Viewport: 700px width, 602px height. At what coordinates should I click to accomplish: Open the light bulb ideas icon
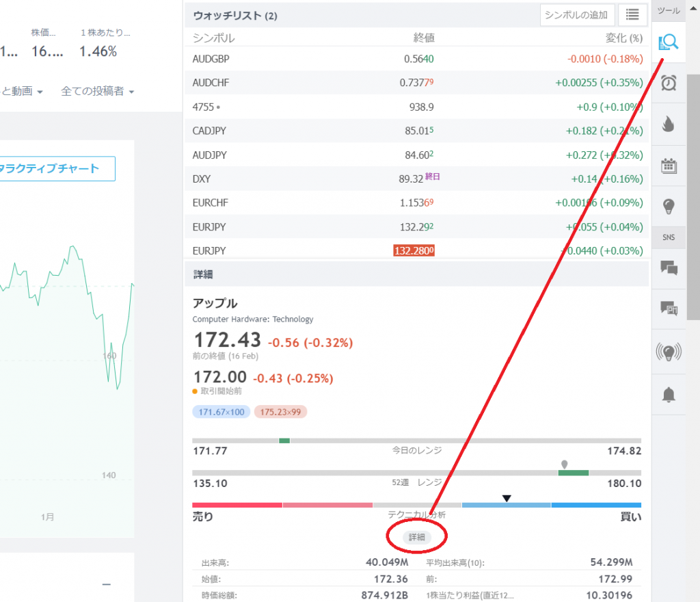click(669, 207)
